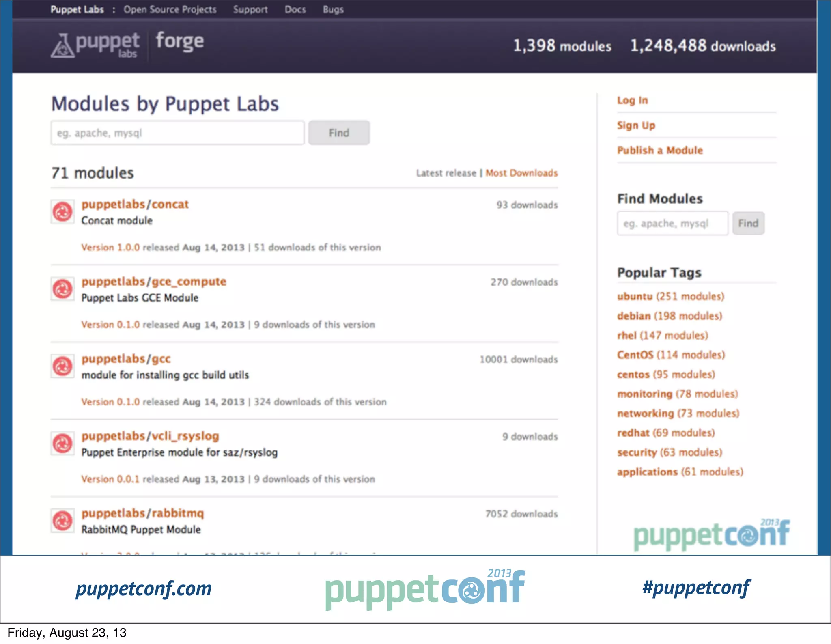This screenshot has height=644, width=831.
Task: Click the 7052 downloads count for rabbitmq
Action: click(x=521, y=514)
